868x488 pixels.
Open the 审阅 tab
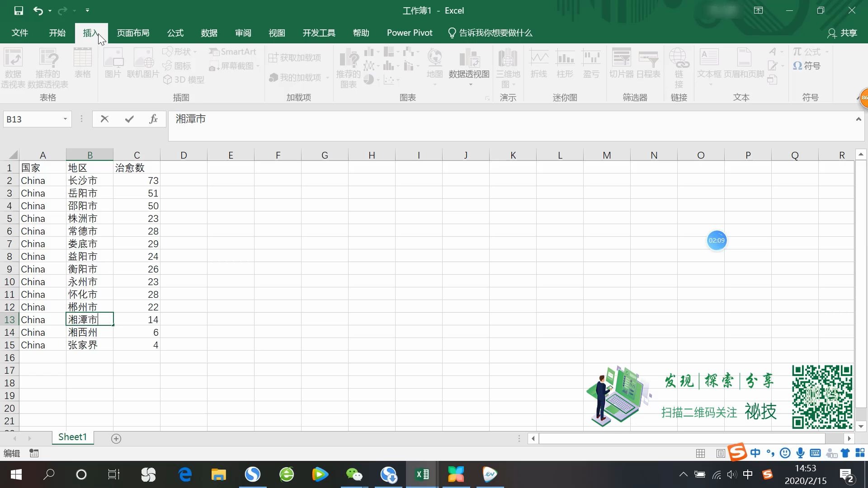243,33
